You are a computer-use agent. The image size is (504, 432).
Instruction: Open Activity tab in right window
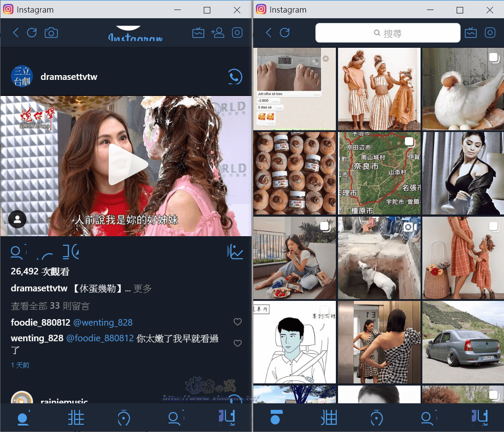pos(428,418)
